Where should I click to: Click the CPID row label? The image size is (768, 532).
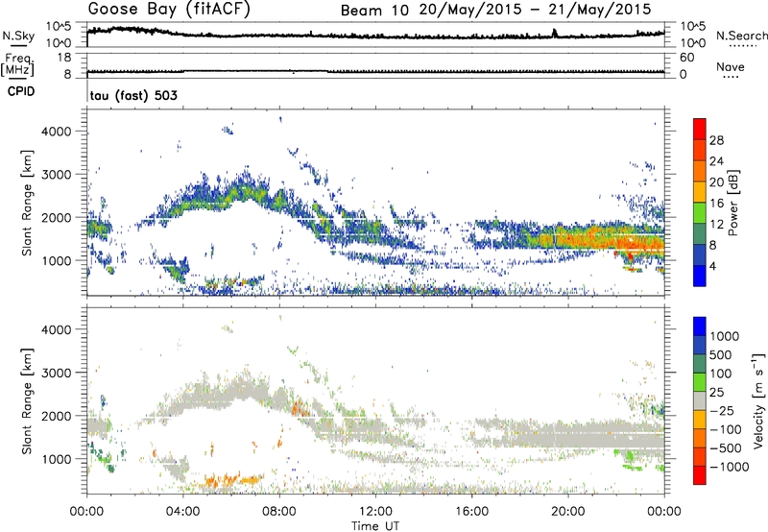click(x=21, y=91)
